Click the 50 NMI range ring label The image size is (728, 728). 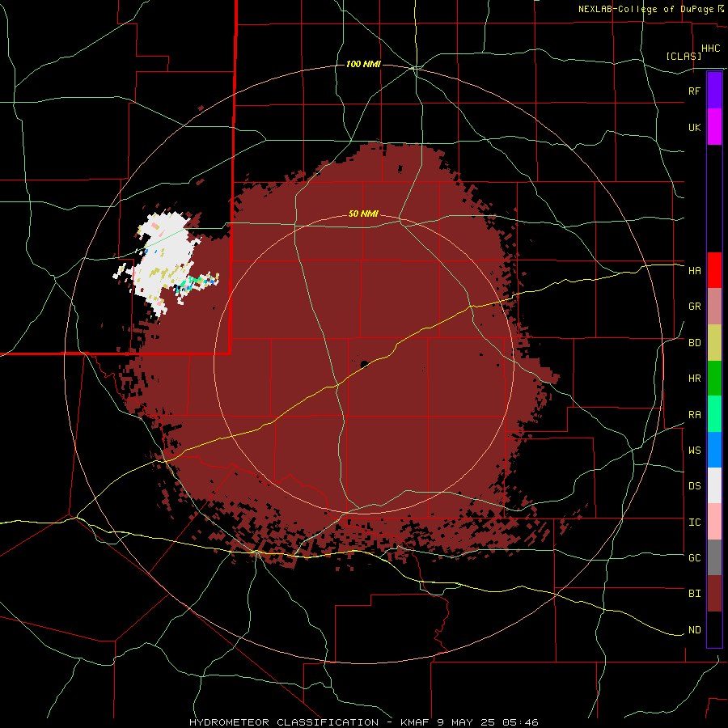pos(363,214)
